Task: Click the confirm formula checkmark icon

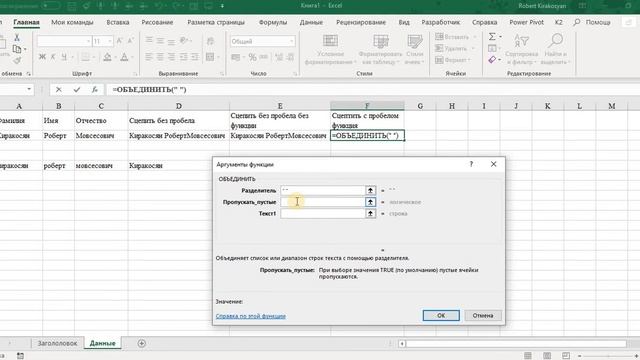Action: tap(77, 89)
